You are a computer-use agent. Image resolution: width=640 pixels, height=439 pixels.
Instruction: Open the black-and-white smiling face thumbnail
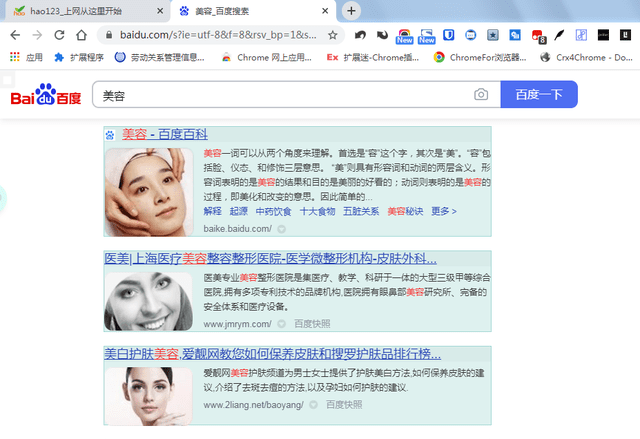tap(149, 302)
